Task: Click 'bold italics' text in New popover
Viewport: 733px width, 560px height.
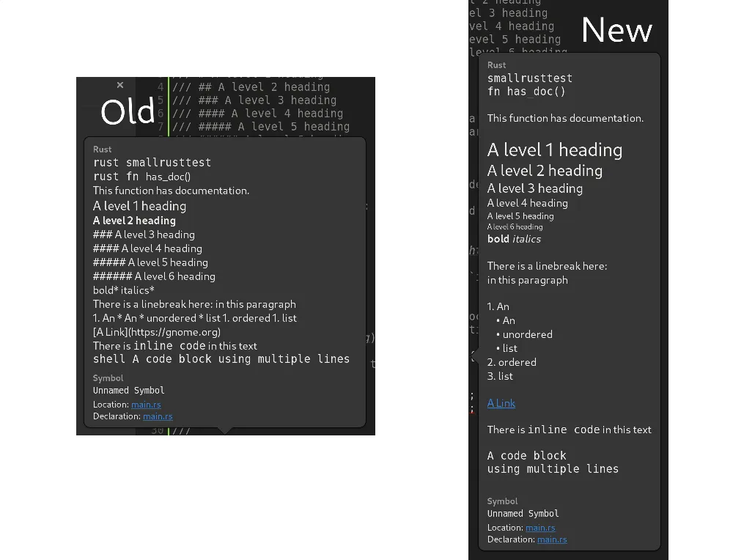Action: click(514, 239)
